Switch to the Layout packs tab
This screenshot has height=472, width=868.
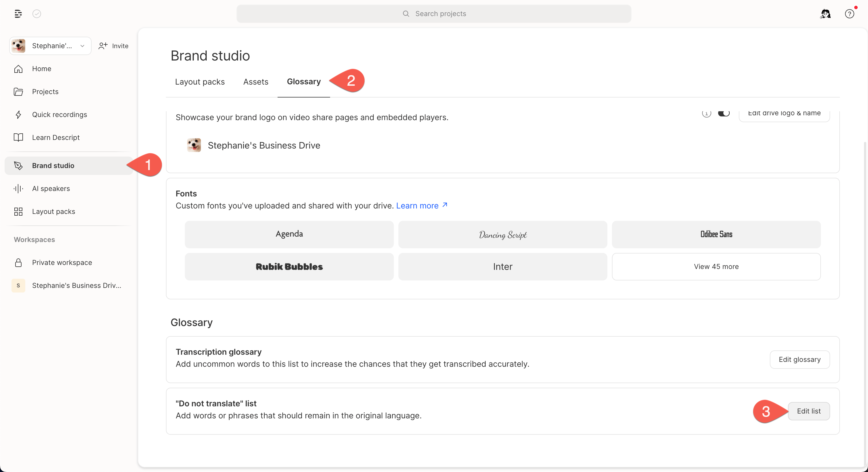pyautogui.click(x=200, y=82)
